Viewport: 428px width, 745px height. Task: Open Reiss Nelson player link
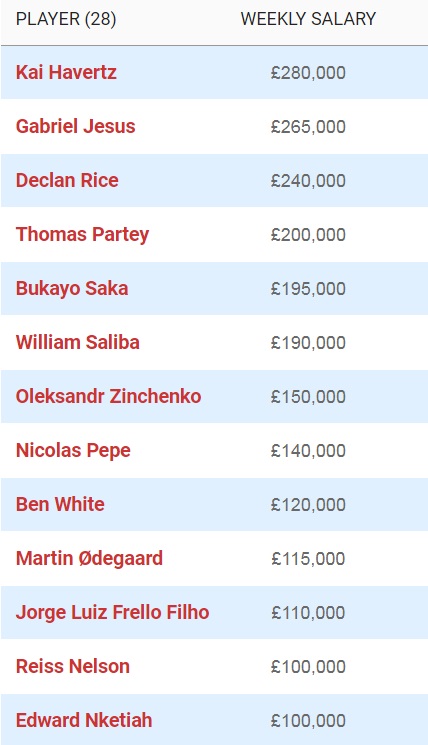coord(73,667)
